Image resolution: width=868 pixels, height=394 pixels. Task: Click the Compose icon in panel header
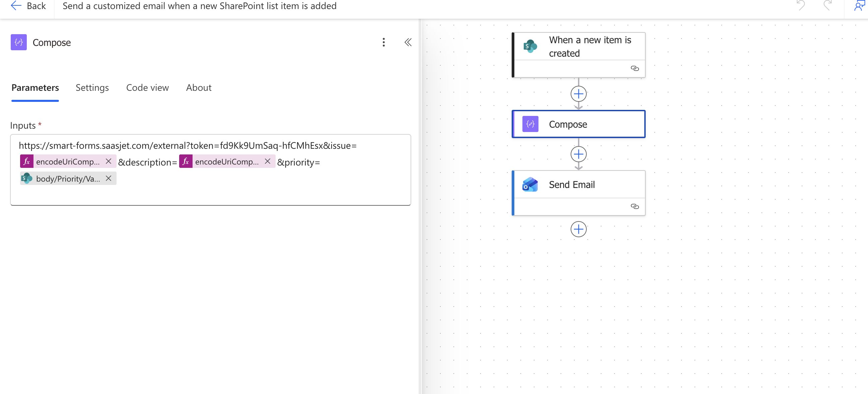tap(18, 42)
